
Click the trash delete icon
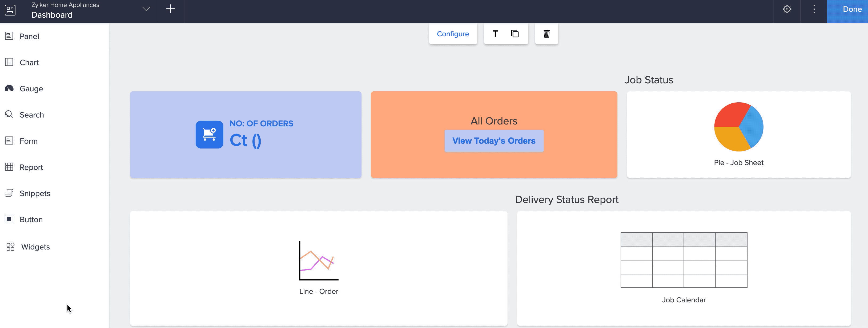[x=546, y=34]
